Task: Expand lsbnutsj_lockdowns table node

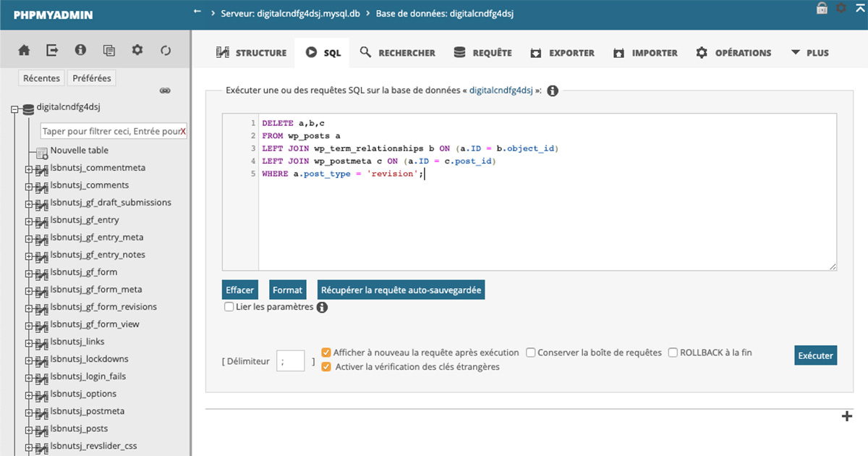Action: [29, 360]
